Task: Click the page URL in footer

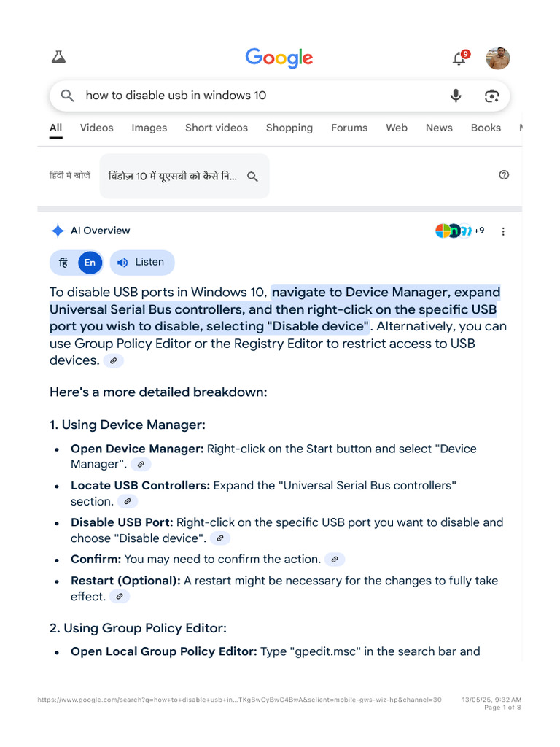Action: point(239,700)
